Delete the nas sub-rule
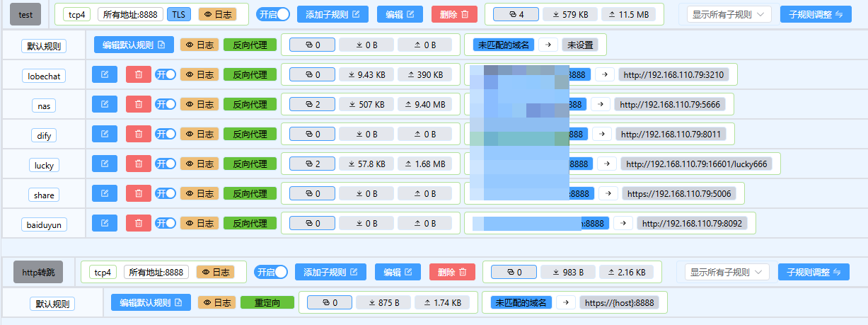This screenshot has width=868, height=325. pos(139,104)
